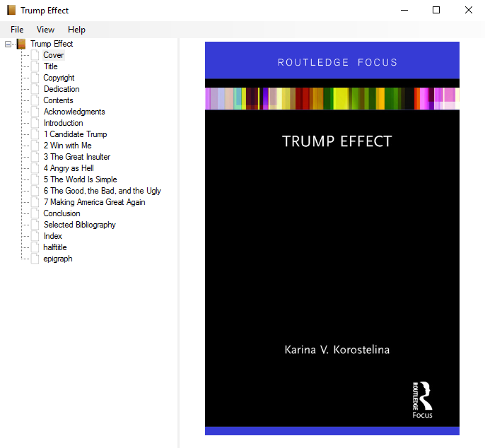
Task: Open 7 Making America Great Again
Action: pos(94,202)
